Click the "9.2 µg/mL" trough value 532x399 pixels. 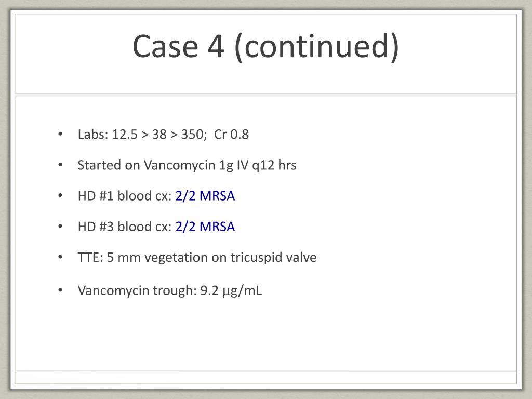pyautogui.click(x=231, y=291)
